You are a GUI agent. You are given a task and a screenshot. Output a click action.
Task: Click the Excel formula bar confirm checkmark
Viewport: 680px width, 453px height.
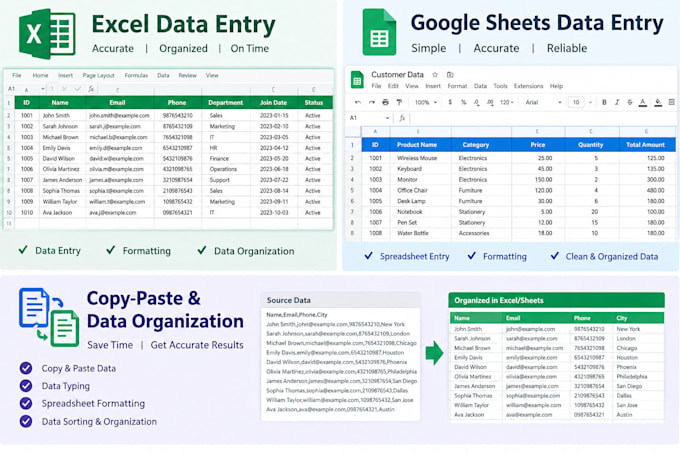point(78,89)
